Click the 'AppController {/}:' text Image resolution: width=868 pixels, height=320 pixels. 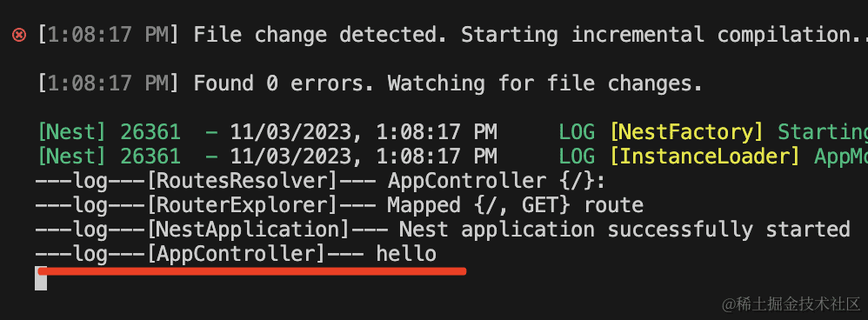(497, 181)
